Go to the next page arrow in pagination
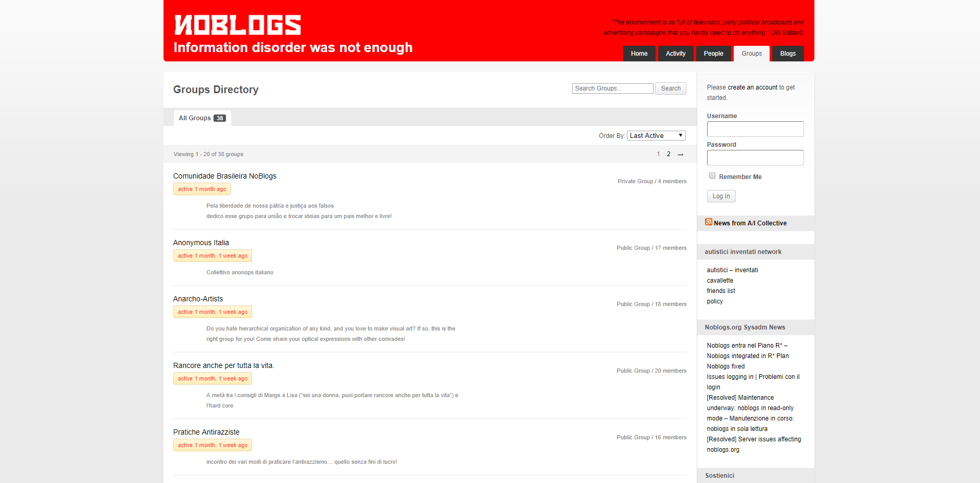The width and height of the screenshot is (980, 483). pos(680,154)
